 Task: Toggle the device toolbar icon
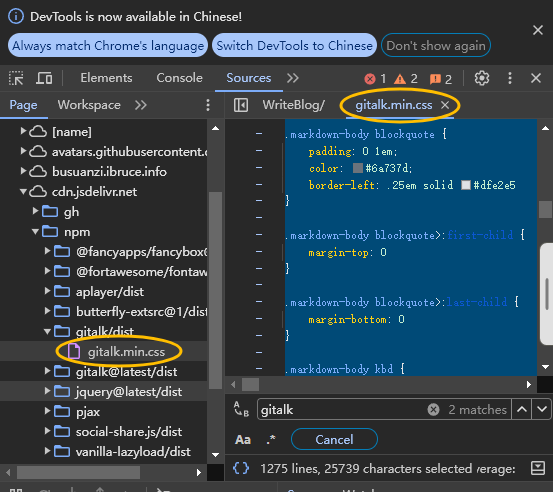(x=44, y=78)
